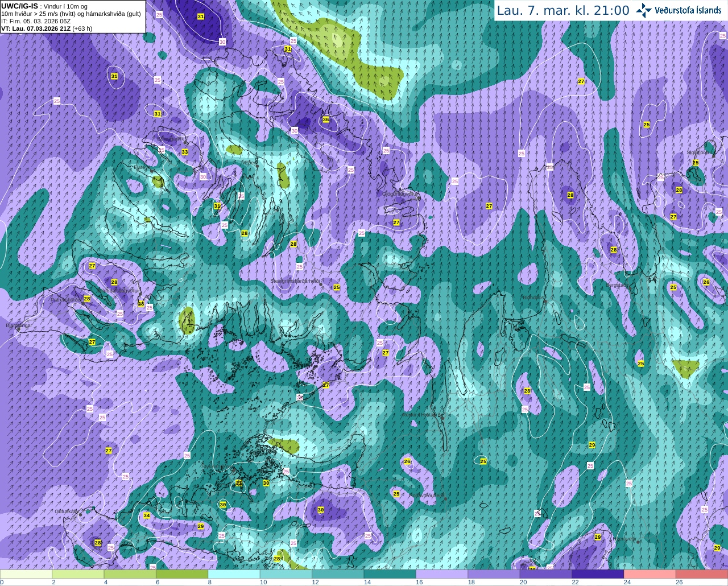
Task: Click the Veðurstofa Íslands logo icon
Action: [x=643, y=10]
